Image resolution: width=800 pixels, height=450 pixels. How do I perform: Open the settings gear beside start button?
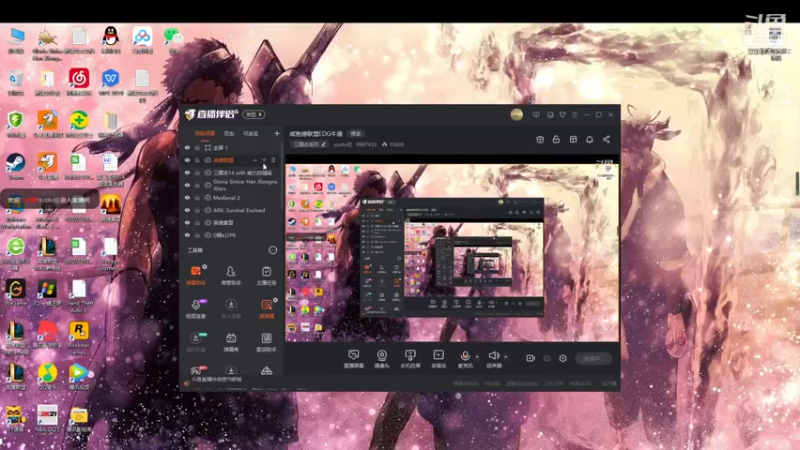(563, 358)
